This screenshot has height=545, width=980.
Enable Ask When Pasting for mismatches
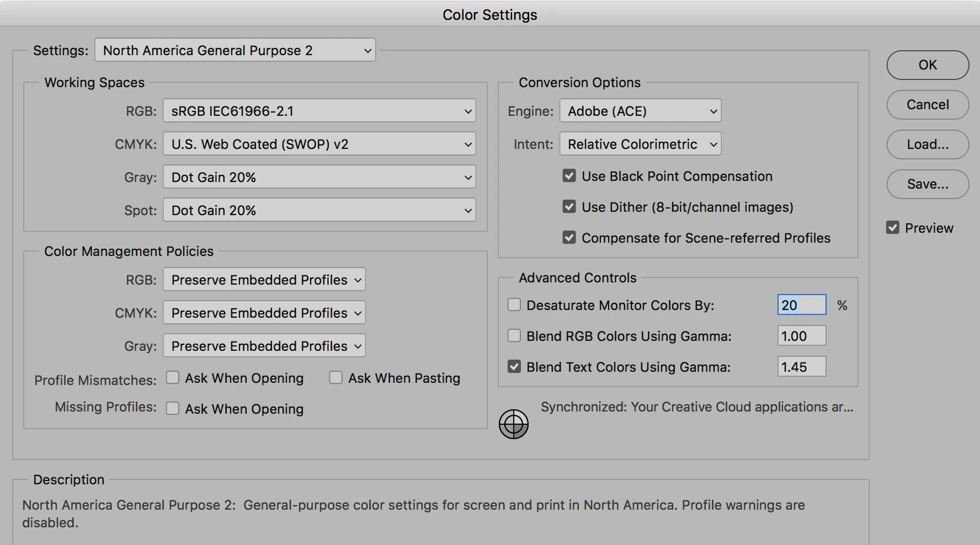335,378
